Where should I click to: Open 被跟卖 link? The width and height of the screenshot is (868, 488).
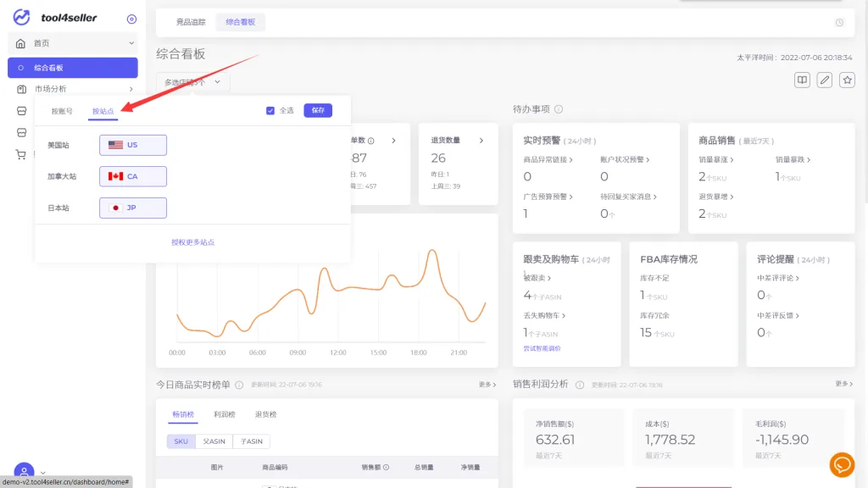(537, 278)
